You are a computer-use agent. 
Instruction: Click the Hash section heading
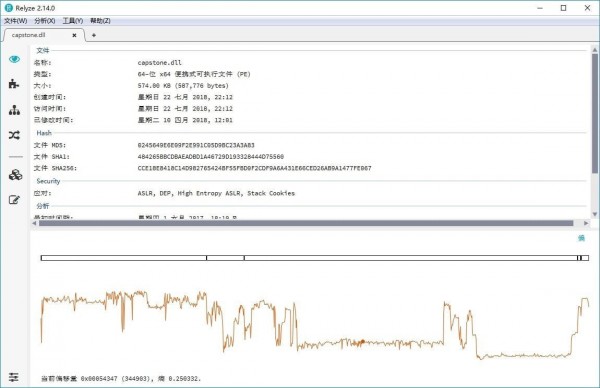[44, 133]
